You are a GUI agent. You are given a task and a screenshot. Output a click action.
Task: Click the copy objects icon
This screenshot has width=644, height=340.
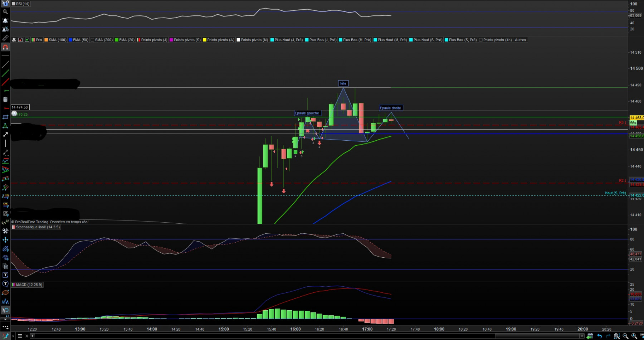click(5, 266)
